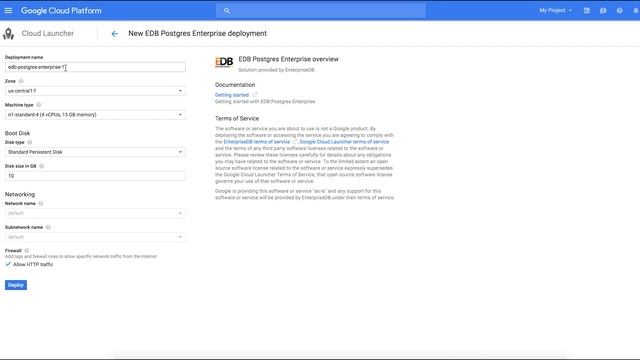Toggle Allow HTTP traffic checkbox
The width and height of the screenshot is (640, 360).
[x=8, y=264]
